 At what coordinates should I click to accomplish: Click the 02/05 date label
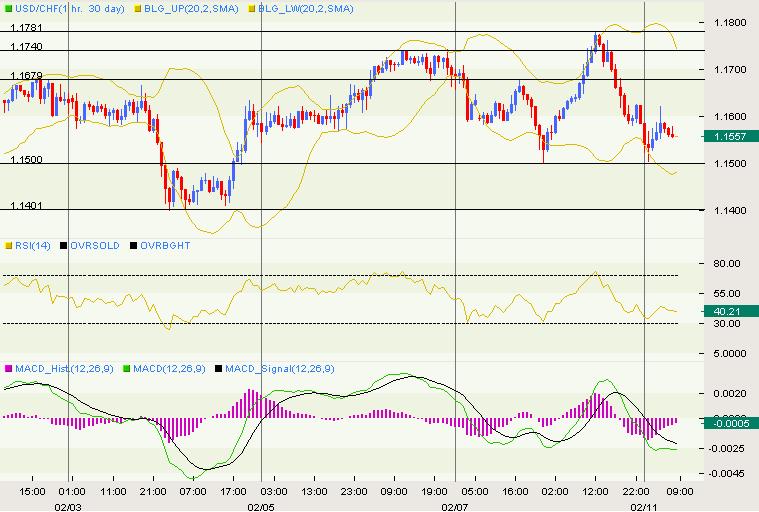point(261,507)
